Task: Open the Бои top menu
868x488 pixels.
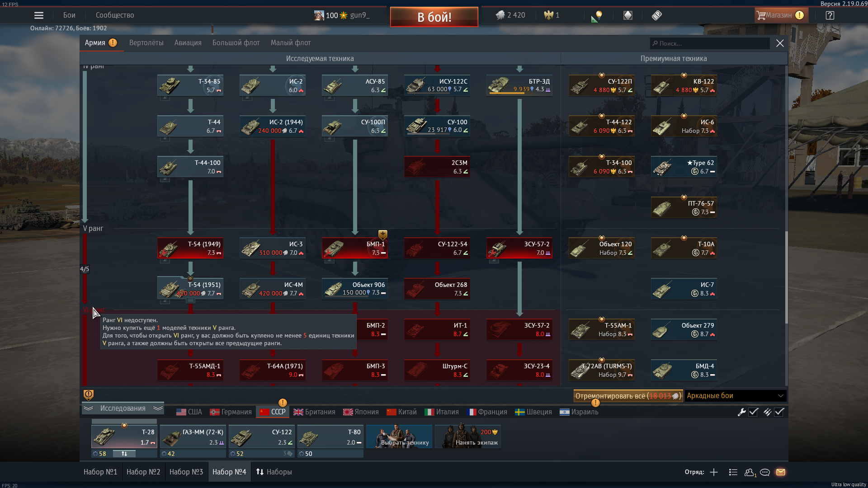Action: pos(69,15)
